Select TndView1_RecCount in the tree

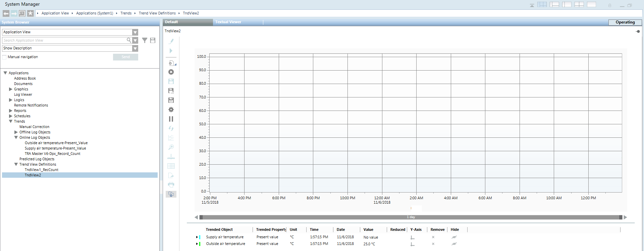[x=41, y=170]
